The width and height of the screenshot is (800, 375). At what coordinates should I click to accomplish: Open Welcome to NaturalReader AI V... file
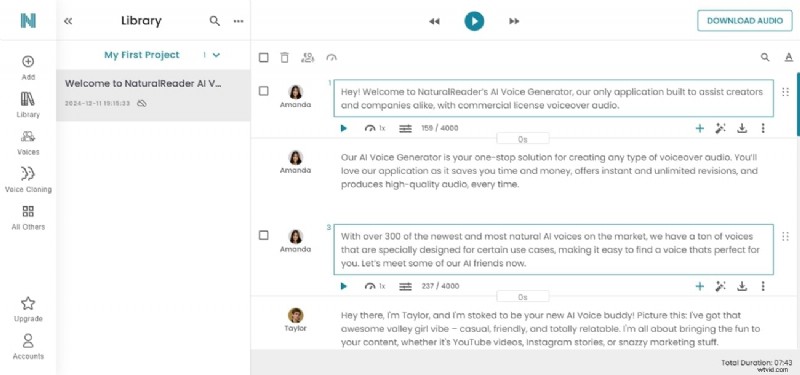point(153,95)
